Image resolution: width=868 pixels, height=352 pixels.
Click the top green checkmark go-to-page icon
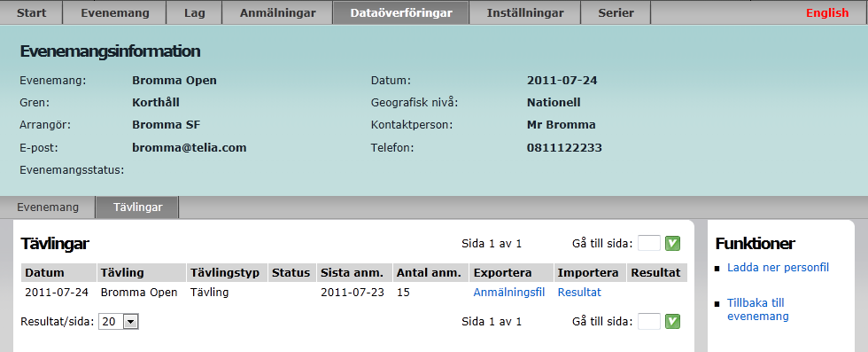point(672,243)
